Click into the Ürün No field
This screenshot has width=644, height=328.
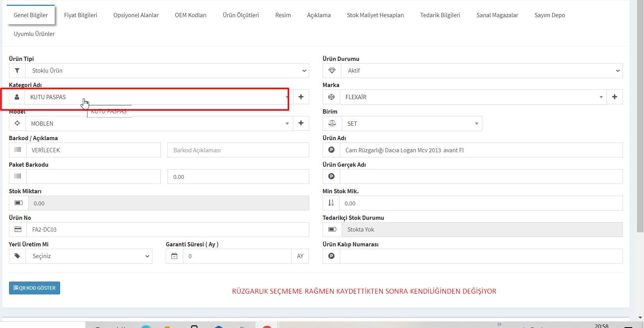pos(168,230)
